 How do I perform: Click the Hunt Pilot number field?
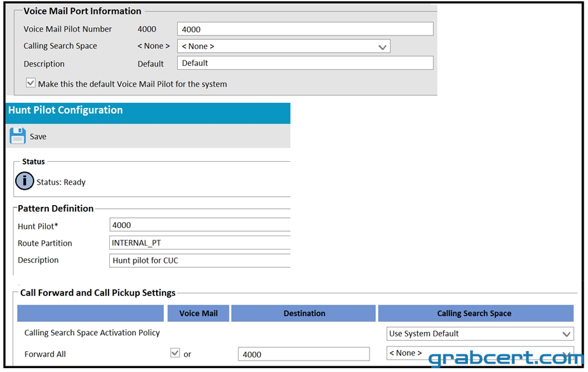pos(200,225)
